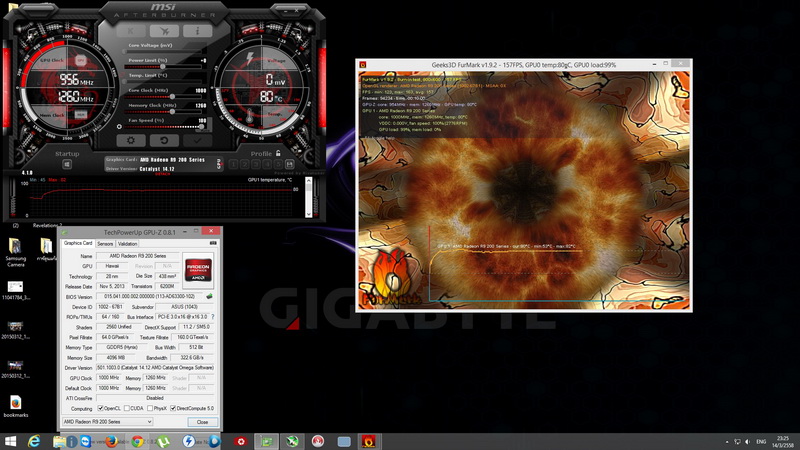800x450 pixels.
Task: Click the Power Limit slider handle
Action: tap(163, 67)
